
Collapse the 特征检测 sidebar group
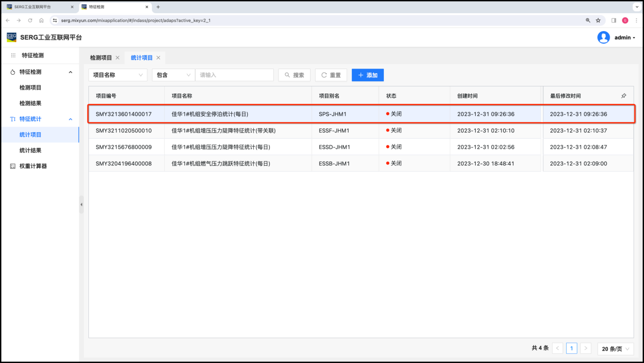coord(70,72)
